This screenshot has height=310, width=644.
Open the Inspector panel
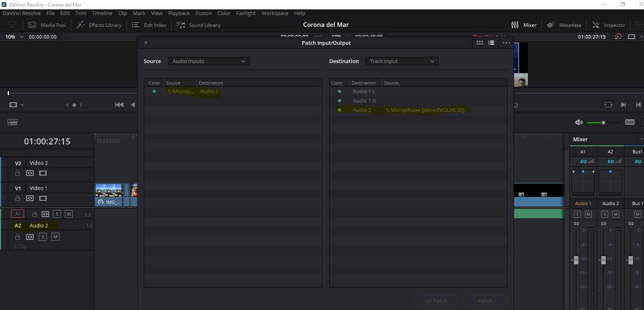point(609,25)
